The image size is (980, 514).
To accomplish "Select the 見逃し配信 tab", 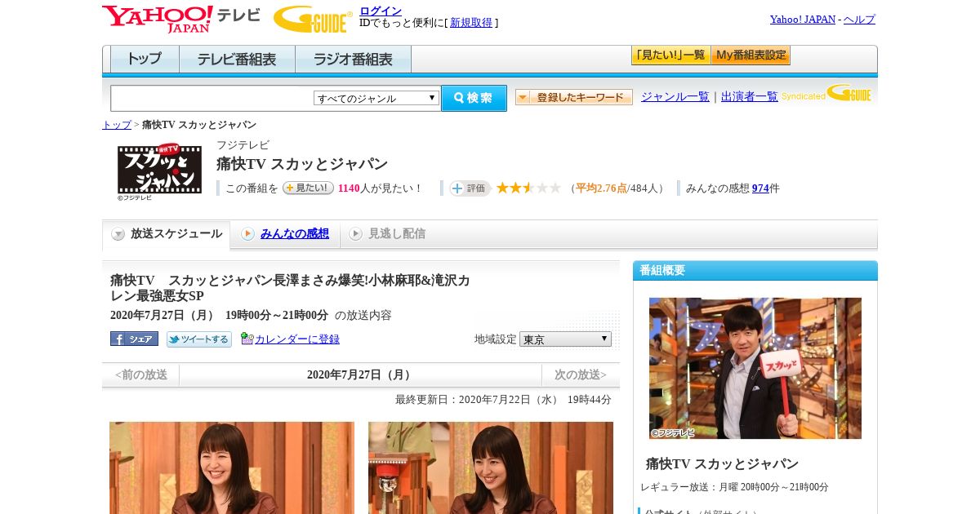I will pos(396,234).
